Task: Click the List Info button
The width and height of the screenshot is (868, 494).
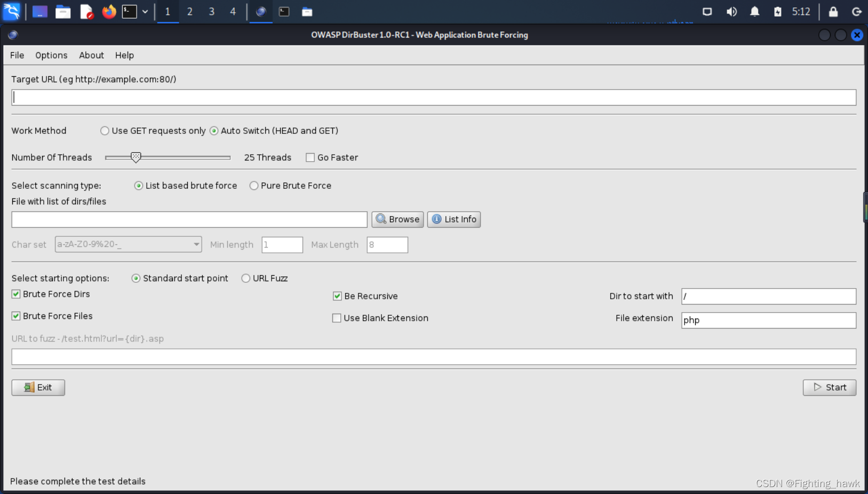Action: [x=454, y=219]
